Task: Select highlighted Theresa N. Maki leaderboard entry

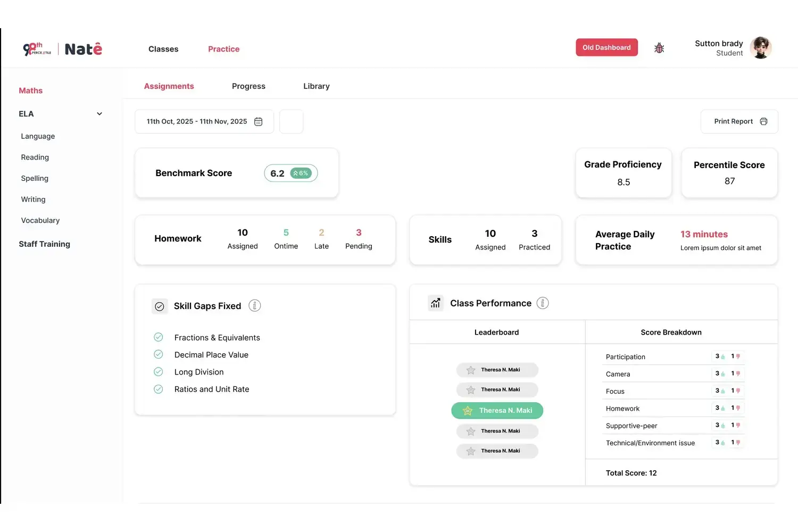Action: click(497, 411)
